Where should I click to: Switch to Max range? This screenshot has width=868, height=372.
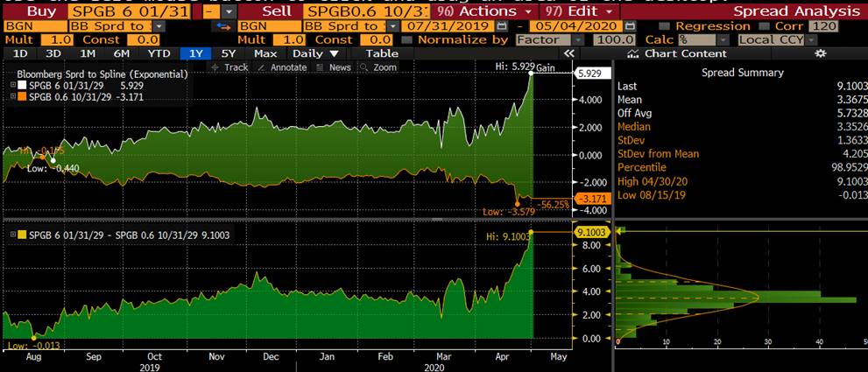(265, 53)
